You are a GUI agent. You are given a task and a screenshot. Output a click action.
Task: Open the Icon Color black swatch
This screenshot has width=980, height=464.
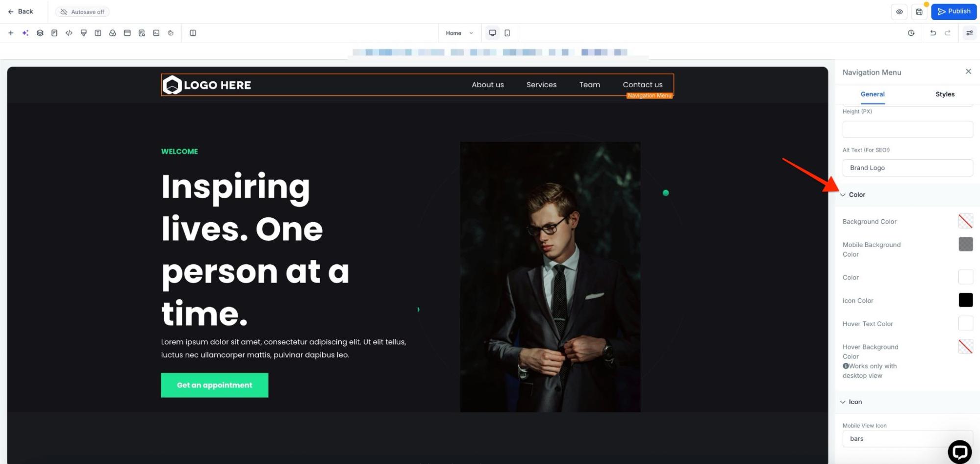pyautogui.click(x=965, y=300)
